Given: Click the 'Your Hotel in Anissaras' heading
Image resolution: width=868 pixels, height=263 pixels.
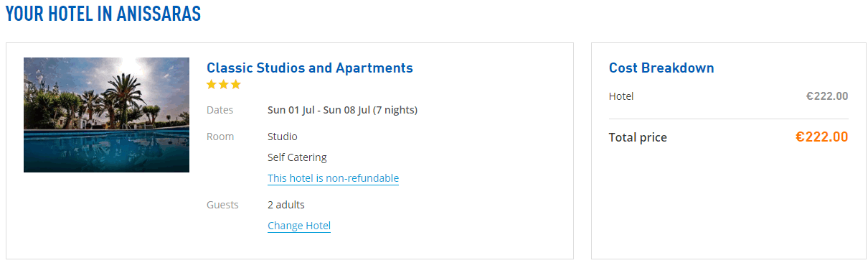Looking at the screenshot, I should 103,14.
